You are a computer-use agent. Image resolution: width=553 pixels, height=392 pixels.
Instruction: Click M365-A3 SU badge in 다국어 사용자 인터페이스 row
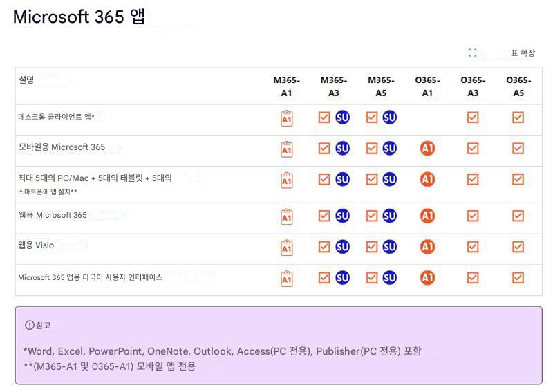click(342, 278)
